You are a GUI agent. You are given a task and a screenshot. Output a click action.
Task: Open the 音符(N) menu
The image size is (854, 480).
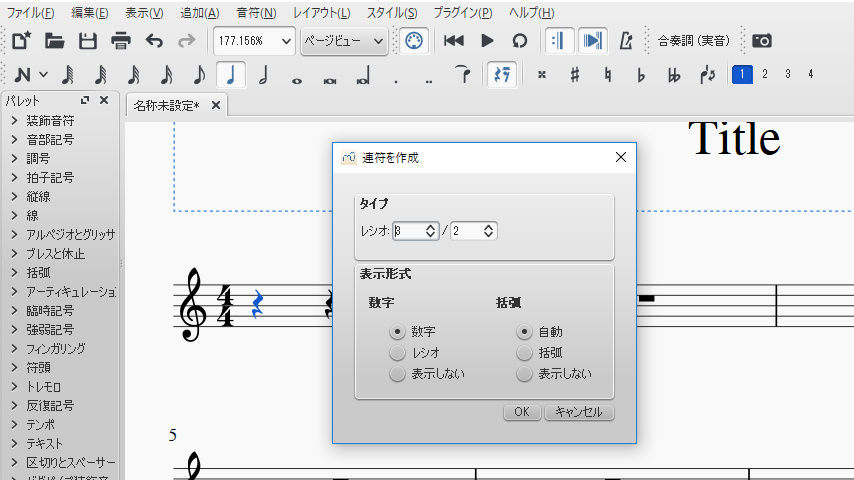pos(256,13)
